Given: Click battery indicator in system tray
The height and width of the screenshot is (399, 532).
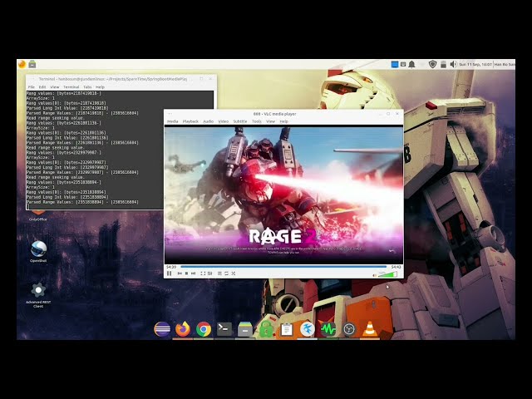Looking at the screenshot, I should point(443,64).
